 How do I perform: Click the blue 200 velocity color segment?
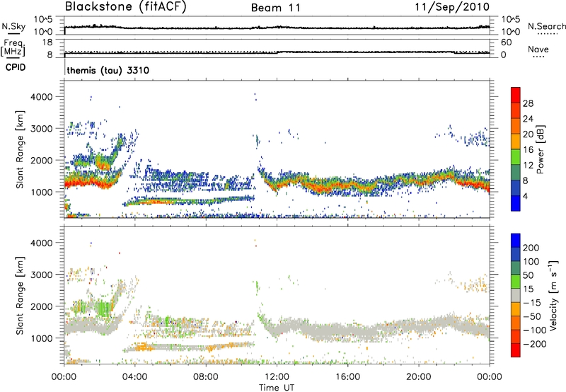pos(516,241)
